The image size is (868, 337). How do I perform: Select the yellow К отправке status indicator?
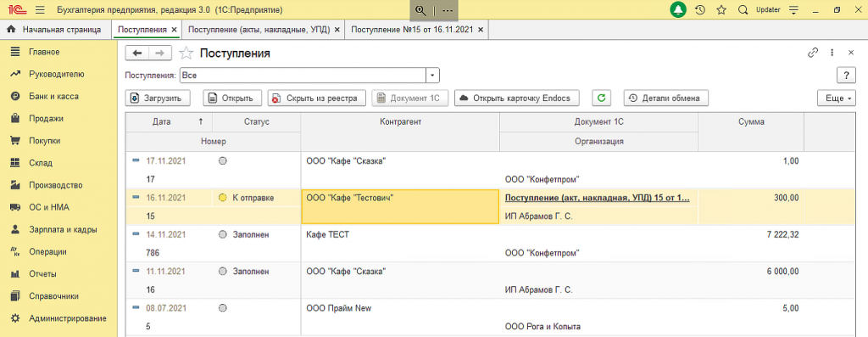point(223,197)
